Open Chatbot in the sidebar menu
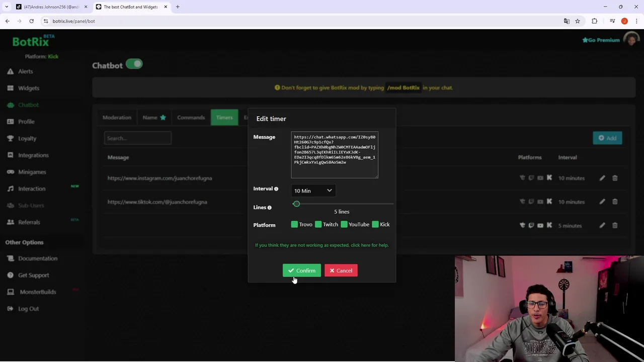The width and height of the screenshot is (644, 362). 28,105
